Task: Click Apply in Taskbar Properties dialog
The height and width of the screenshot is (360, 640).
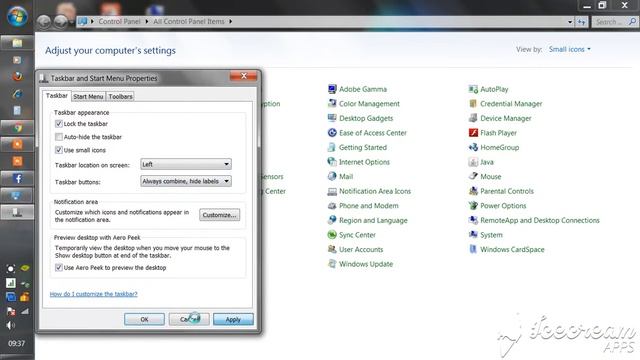Action: click(233, 320)
